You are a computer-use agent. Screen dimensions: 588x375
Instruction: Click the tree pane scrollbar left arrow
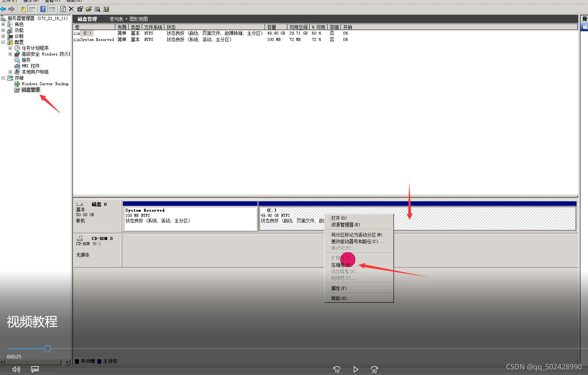tap(3, 362)
